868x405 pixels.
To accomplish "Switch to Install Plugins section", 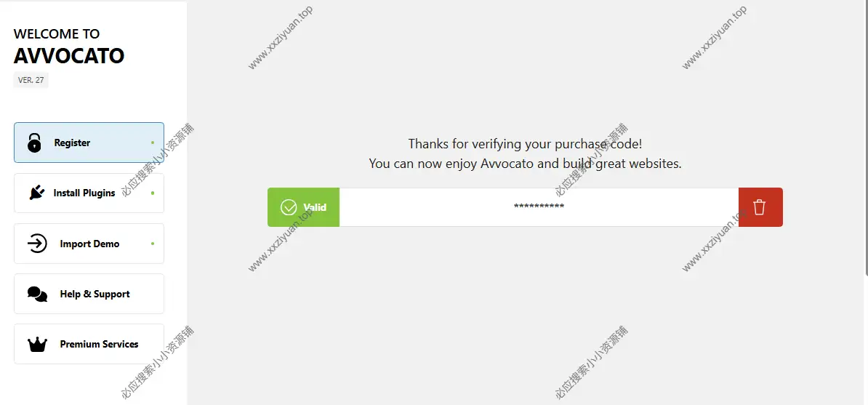I will pyautogui.click(x=89, y=193).
